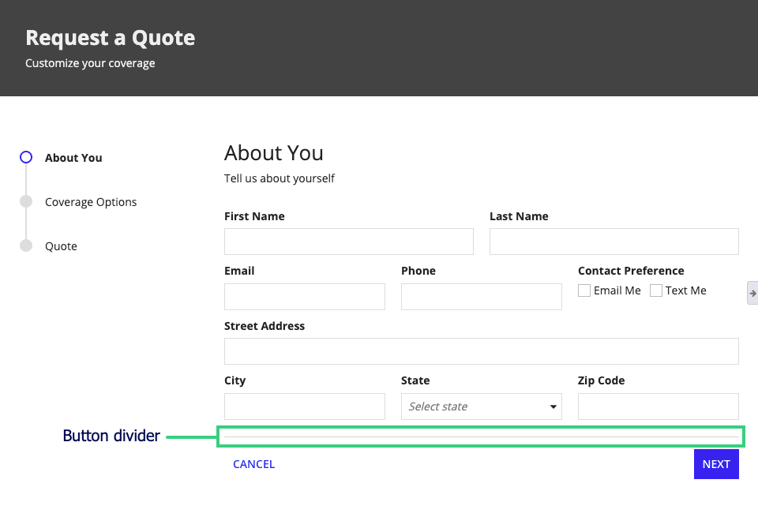Click the City text field
758x532 pixels.
305,406
